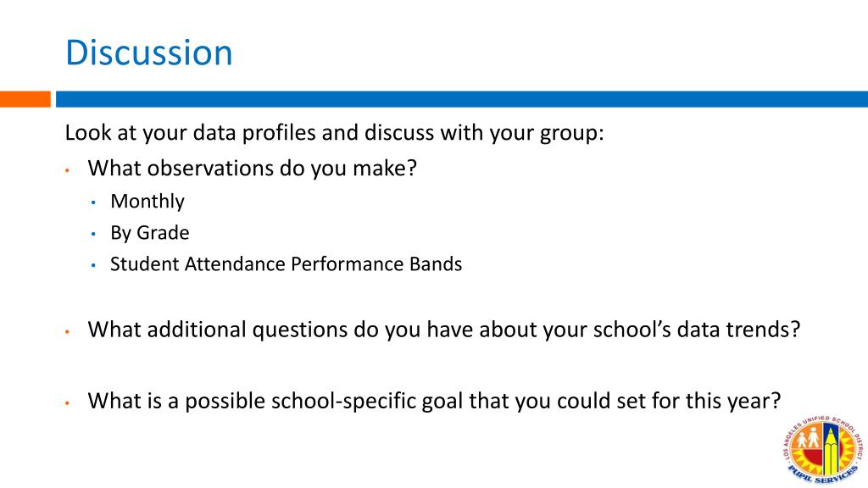868x488 pixels.
Task: Click the orange bullet before 'What is a possible'
Action: (x=67, y=403)
